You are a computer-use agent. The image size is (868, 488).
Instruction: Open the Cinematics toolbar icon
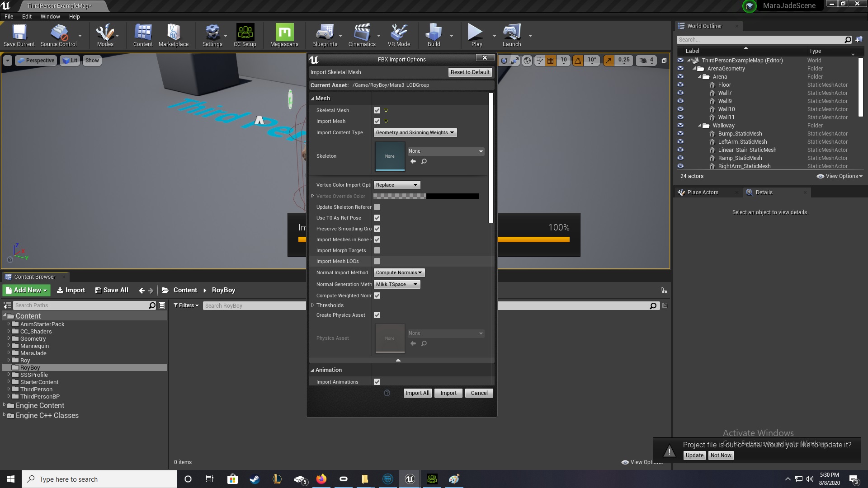(362, 35)
